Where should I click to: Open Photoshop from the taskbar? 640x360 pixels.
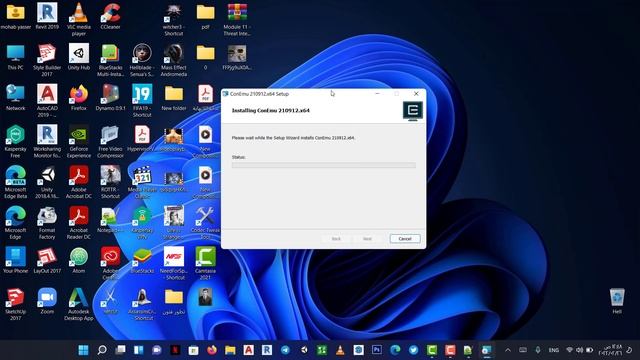(x=377, y=350)
